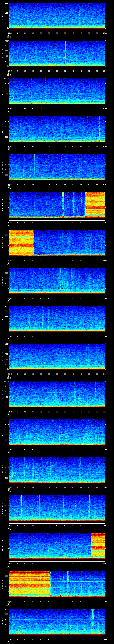Image resolution: width=114 pixels, height=644 pixels.
Task: Choose the spectrogram panel starting at 10:26:00
Action: pos(57,470)
